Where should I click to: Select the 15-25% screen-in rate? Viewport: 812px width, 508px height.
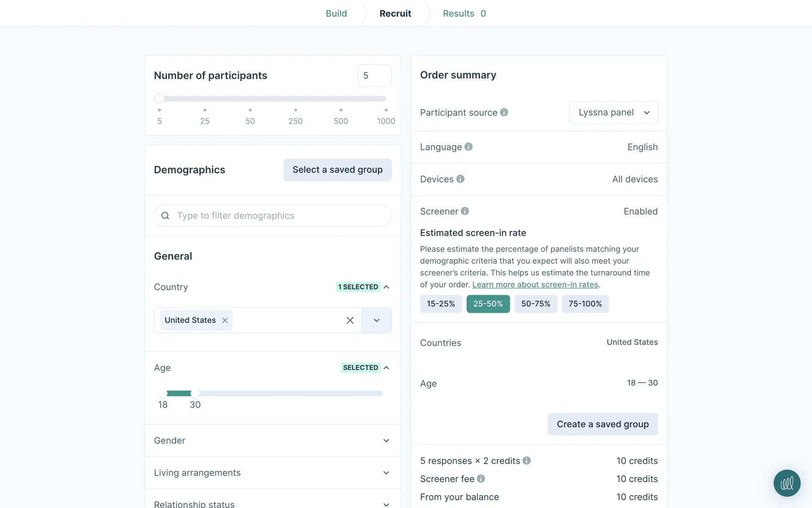point(441,304)
